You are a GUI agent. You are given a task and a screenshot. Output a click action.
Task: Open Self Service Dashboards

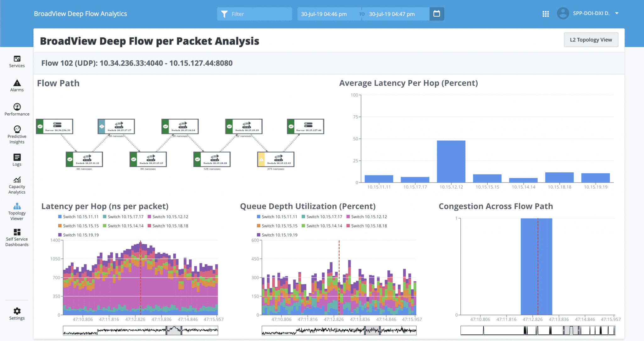click(17, 237)
